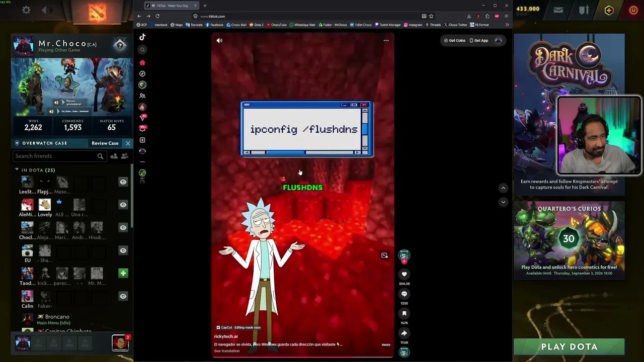Toggle spectate eye for AleMi... row

123,205
